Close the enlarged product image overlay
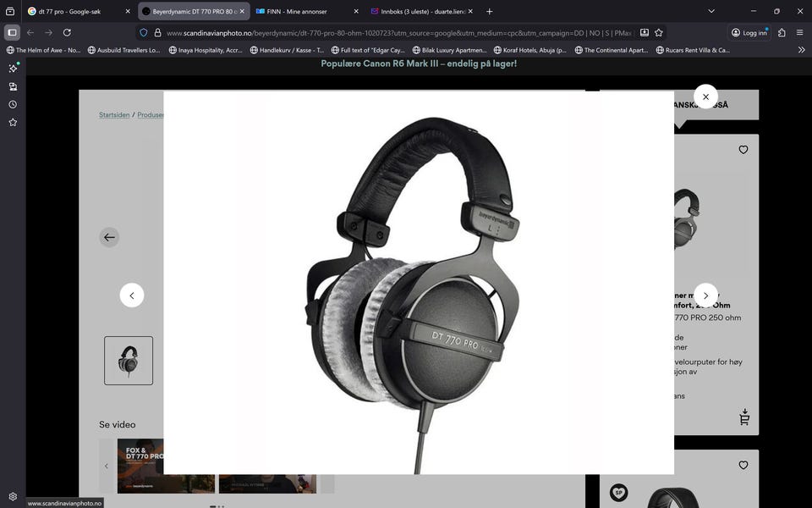Screen dimensions: 812x508 pyautogui.click(x=705, y=97)
